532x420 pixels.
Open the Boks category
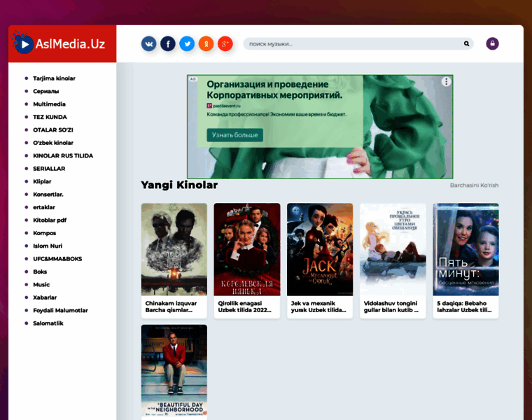[x=40, y=272]
